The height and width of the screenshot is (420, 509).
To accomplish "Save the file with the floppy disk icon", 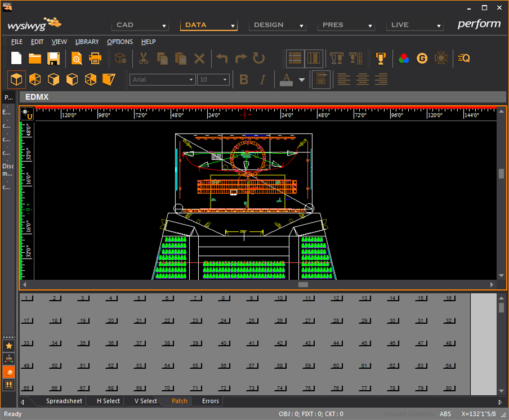I will coord(53,58).
